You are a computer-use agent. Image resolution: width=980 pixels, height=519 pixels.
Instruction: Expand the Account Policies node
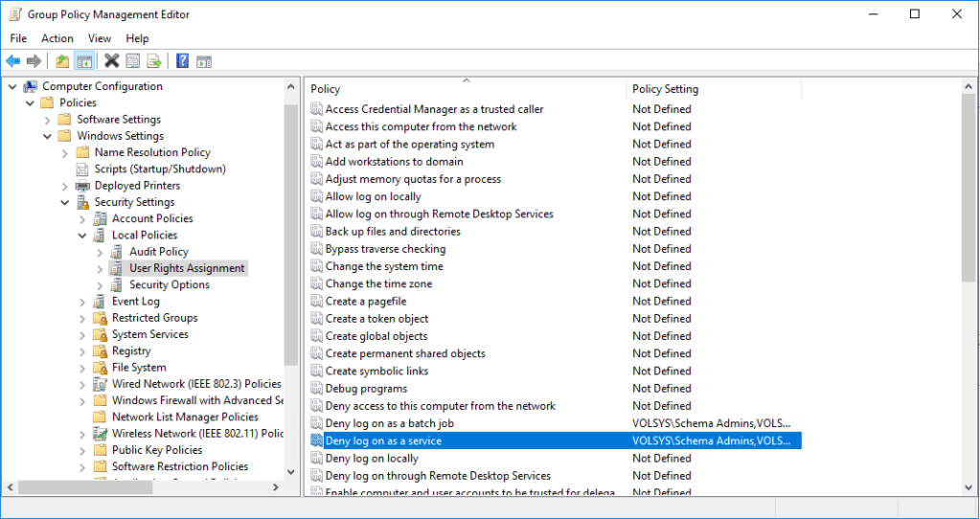pyautogui.click(x=82, y=219)
